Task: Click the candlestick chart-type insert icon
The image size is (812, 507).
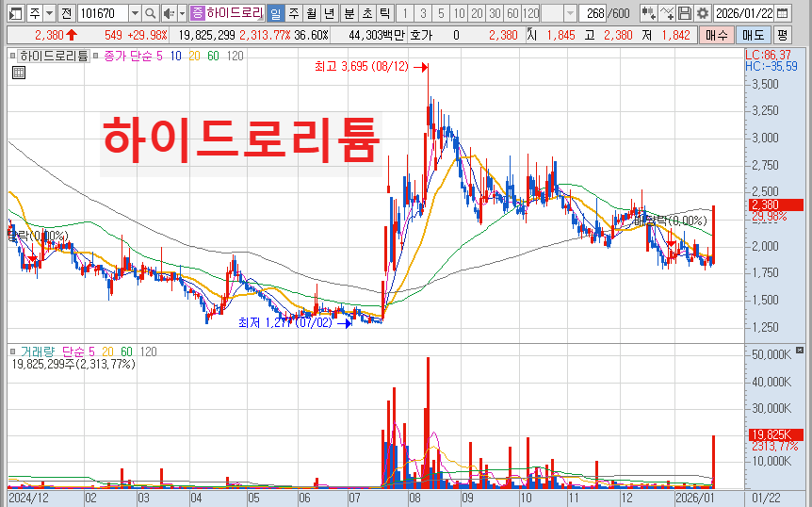Action: point(648,13)
